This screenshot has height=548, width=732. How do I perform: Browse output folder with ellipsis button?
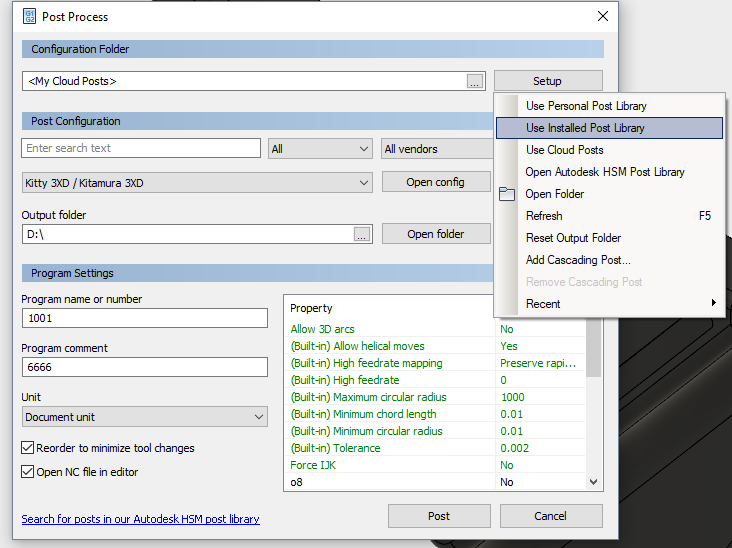click(362, 234)
